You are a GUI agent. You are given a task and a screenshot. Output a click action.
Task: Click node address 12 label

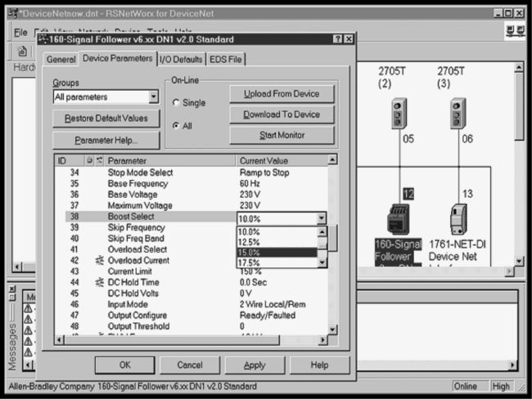click(408, 194)
